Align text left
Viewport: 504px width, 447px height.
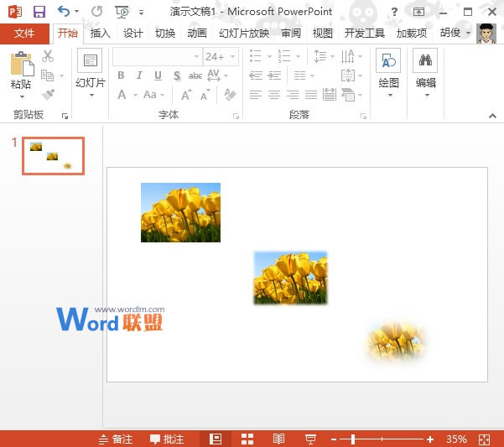click(x=256, y=95)
